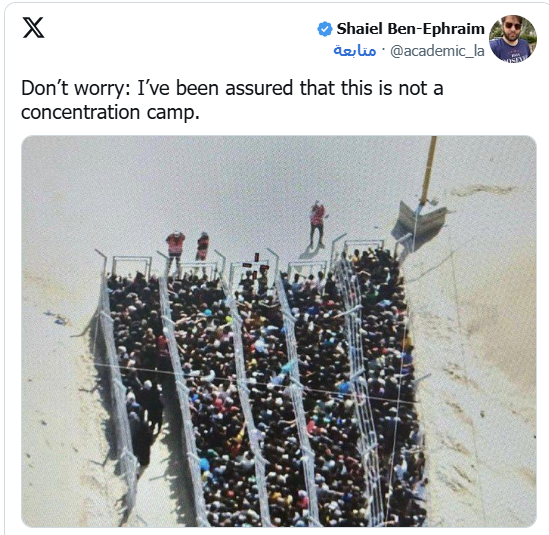Click the @academic_la handle
This screenshot has height=535, width=549.
[x=437, y=51]
